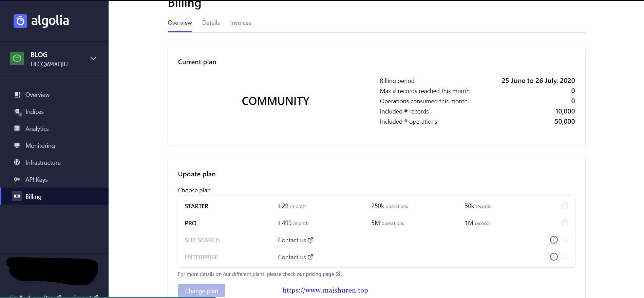Screen dimensions: 644x298
Task: Click the 1M records value
Action: click(477, 223)
